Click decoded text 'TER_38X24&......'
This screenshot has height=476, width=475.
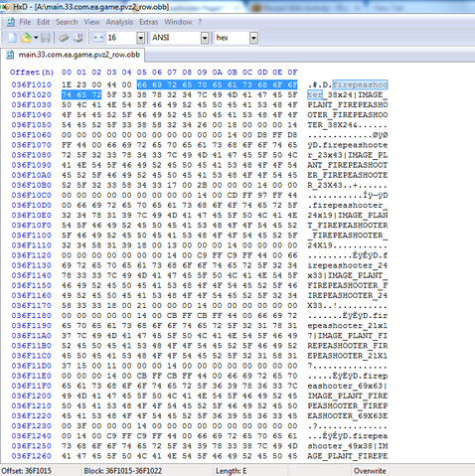pos(348,125)
